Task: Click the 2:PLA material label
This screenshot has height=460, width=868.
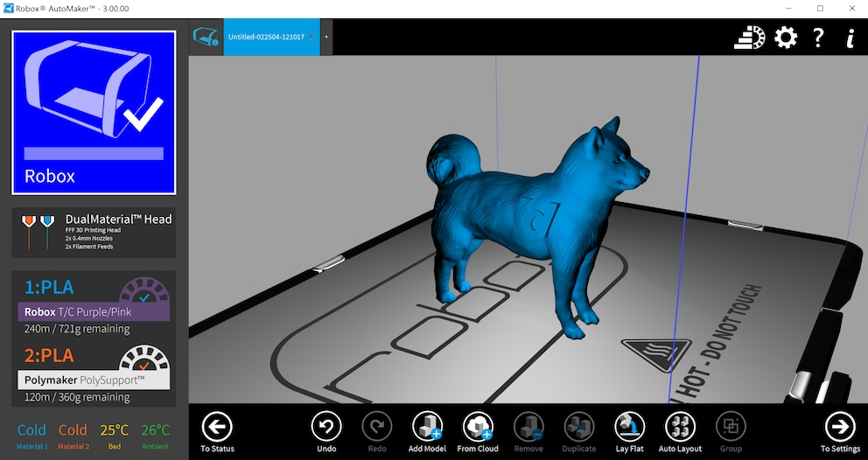Action: pos(49,355)
